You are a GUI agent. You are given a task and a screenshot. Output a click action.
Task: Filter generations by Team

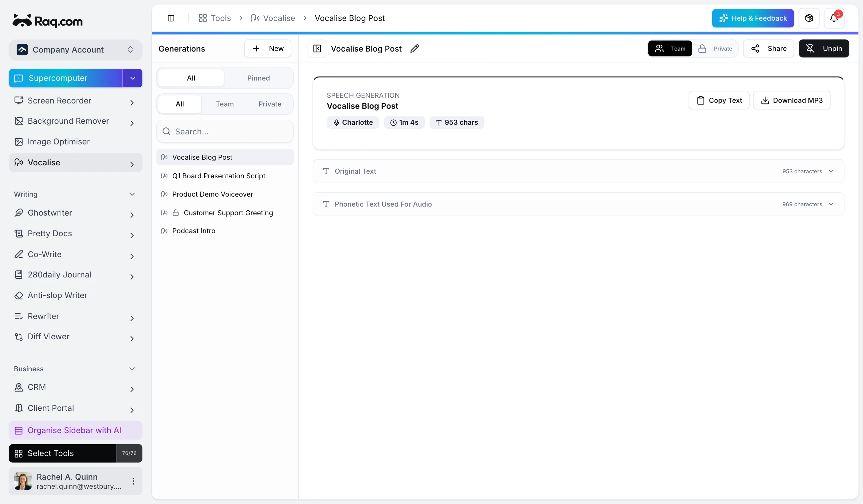225,104
